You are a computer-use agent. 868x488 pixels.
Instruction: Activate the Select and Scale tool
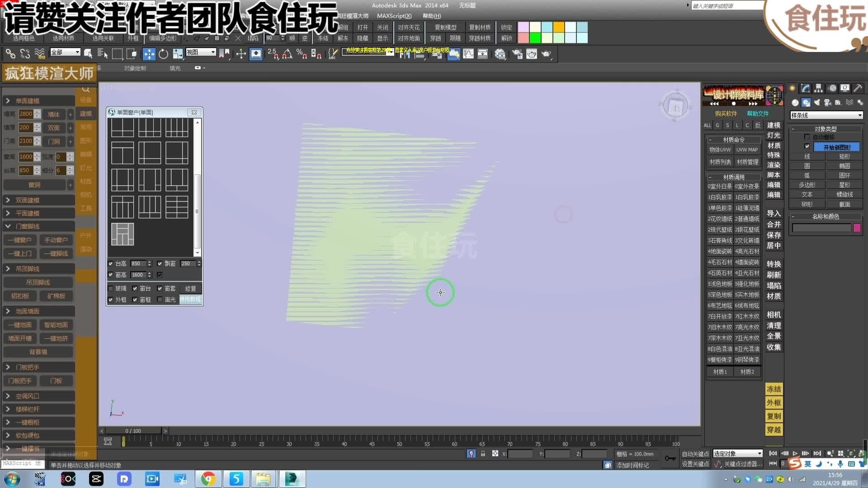(x=178, y=54)
